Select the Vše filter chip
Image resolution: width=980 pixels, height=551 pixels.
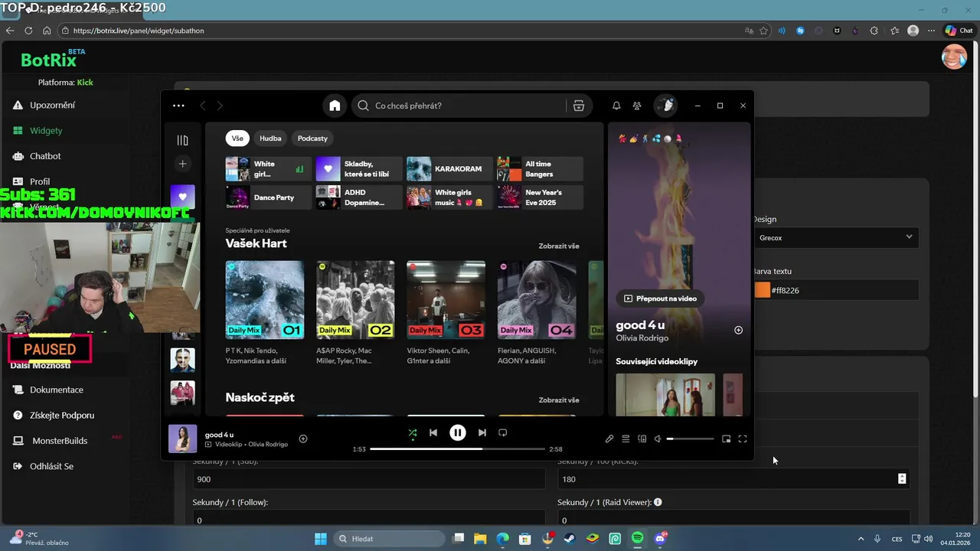(x=237, y=139)
